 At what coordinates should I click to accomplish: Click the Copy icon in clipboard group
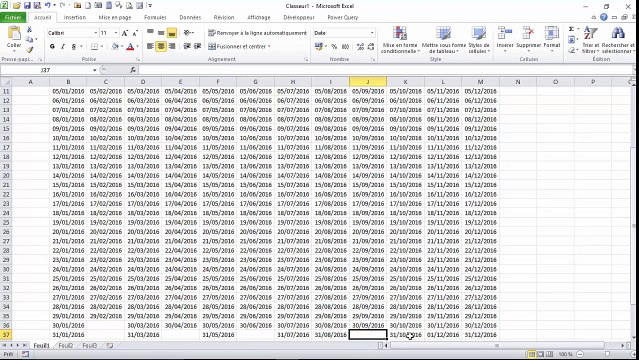coord(29,40)
